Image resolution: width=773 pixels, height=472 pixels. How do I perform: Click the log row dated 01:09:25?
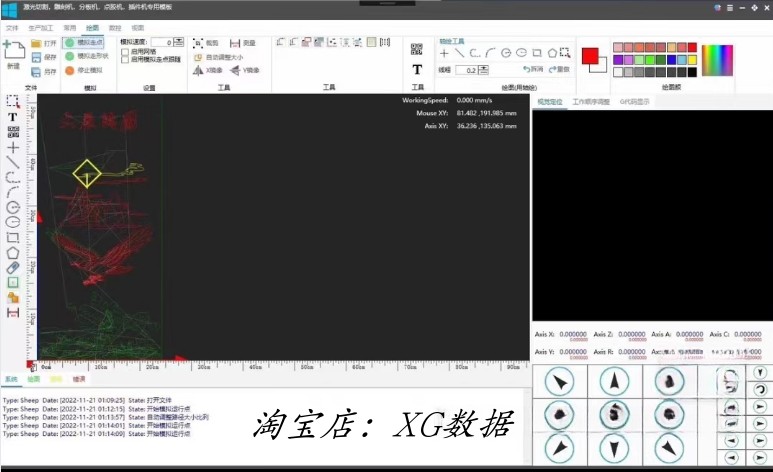tap(87, 400)
